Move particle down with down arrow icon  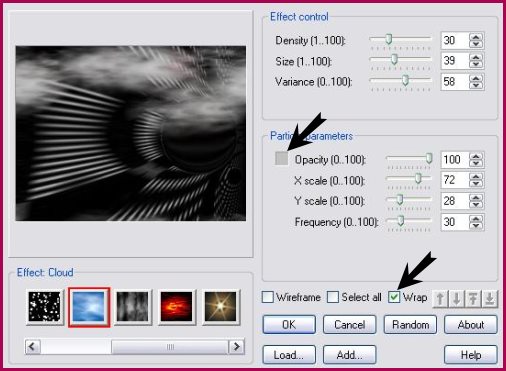tap(457, 299)
